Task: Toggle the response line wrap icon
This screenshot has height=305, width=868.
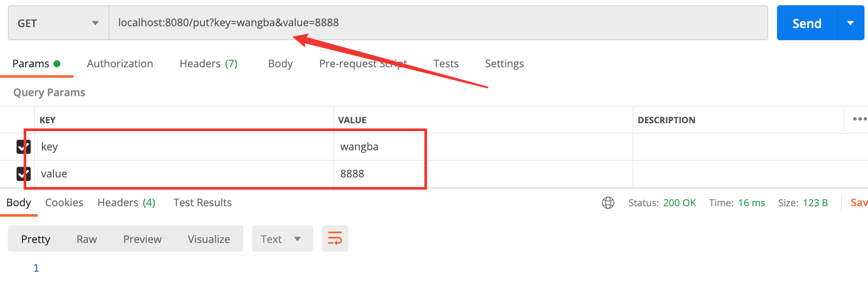Action: (335, 239)
